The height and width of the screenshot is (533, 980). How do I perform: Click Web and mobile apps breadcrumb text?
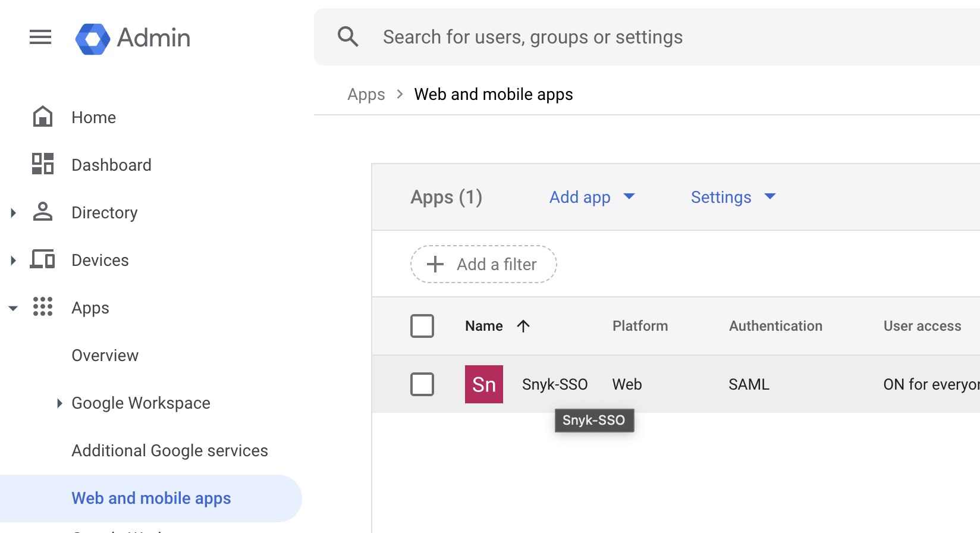(x=494, y=95)
